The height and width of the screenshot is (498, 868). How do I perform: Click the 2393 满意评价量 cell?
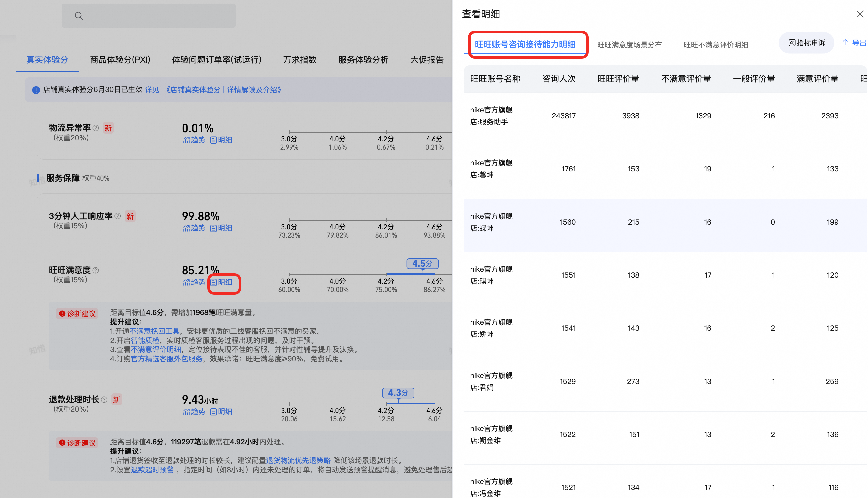coord(830,116)
